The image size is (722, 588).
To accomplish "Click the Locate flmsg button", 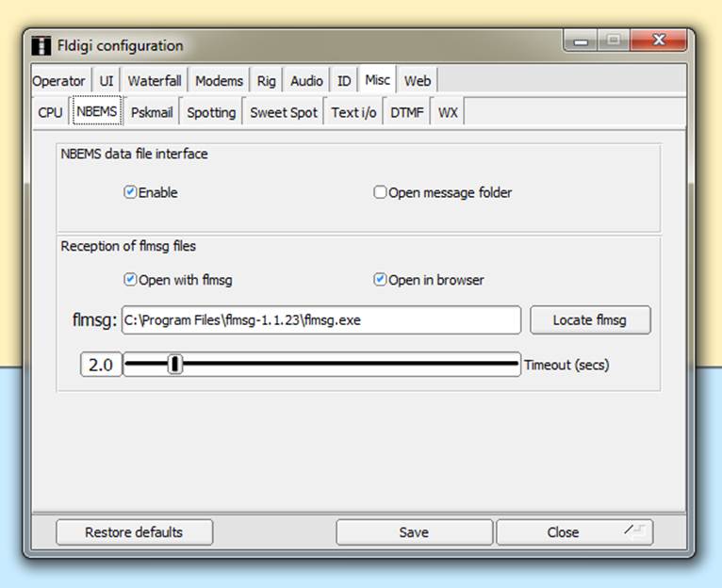I will click(x=589, y=319).
